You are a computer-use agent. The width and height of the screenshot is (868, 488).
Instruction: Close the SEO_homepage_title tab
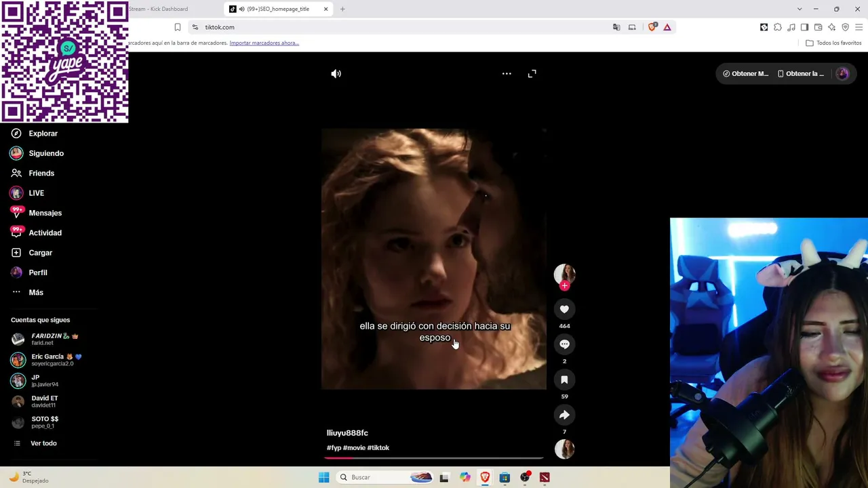[325, 9]
